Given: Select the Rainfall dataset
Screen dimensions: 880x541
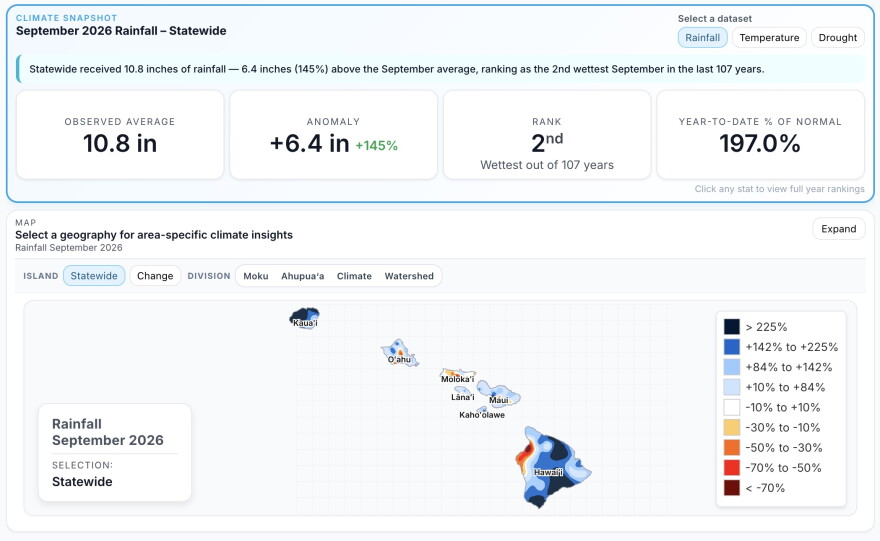Looking at the screenshot, I should point(702,38).
